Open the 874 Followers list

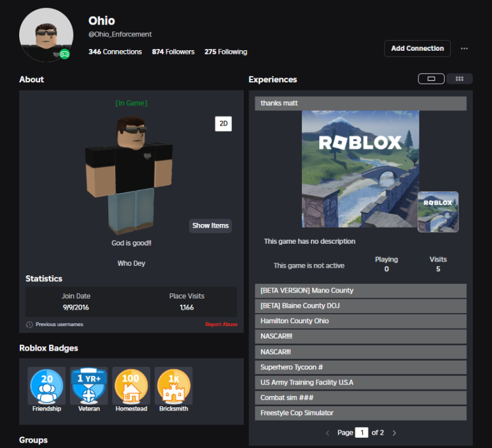pos(173,52)
